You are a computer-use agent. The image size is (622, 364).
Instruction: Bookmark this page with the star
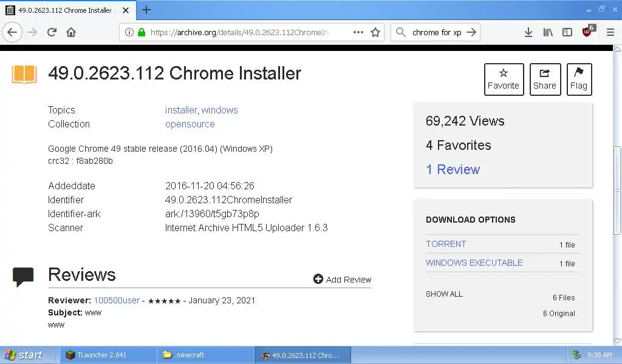pyautogui.click(x=375, y=32)
